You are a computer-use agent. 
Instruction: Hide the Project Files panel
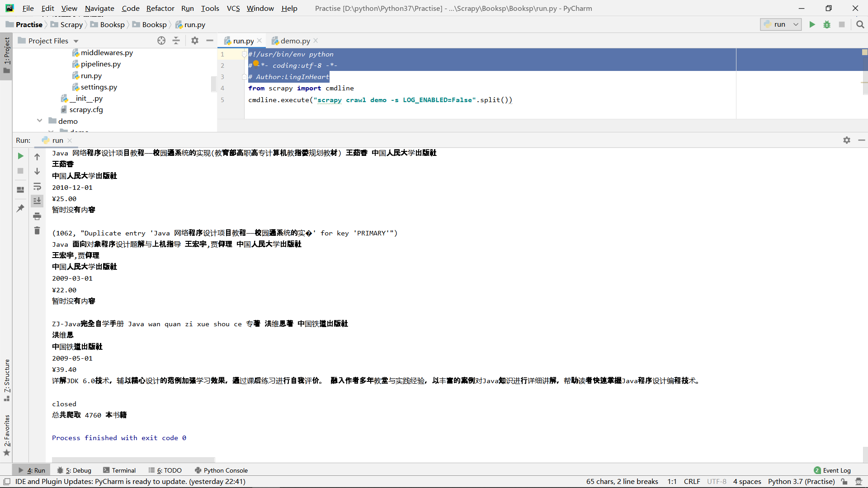210,41
